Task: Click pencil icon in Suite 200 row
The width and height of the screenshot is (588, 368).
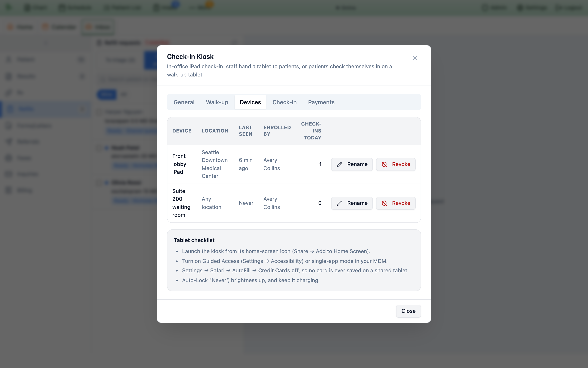Action: (x=339, y=203)
